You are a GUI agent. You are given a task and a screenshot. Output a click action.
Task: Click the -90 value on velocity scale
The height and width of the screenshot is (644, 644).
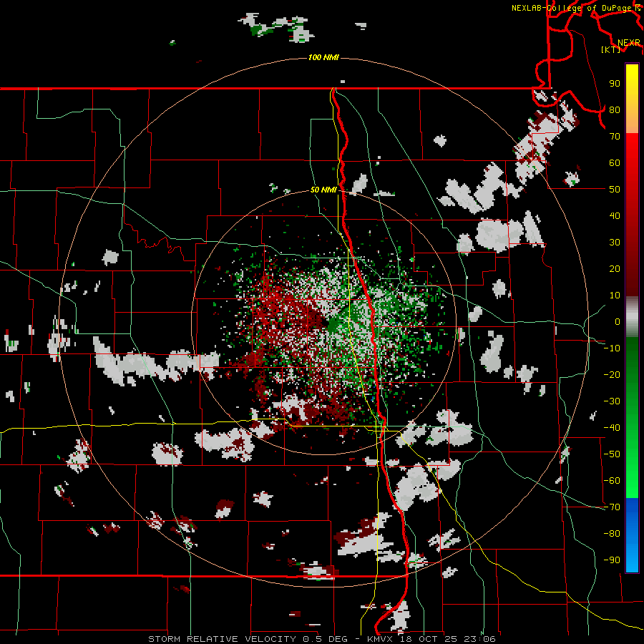click(612, 560)
